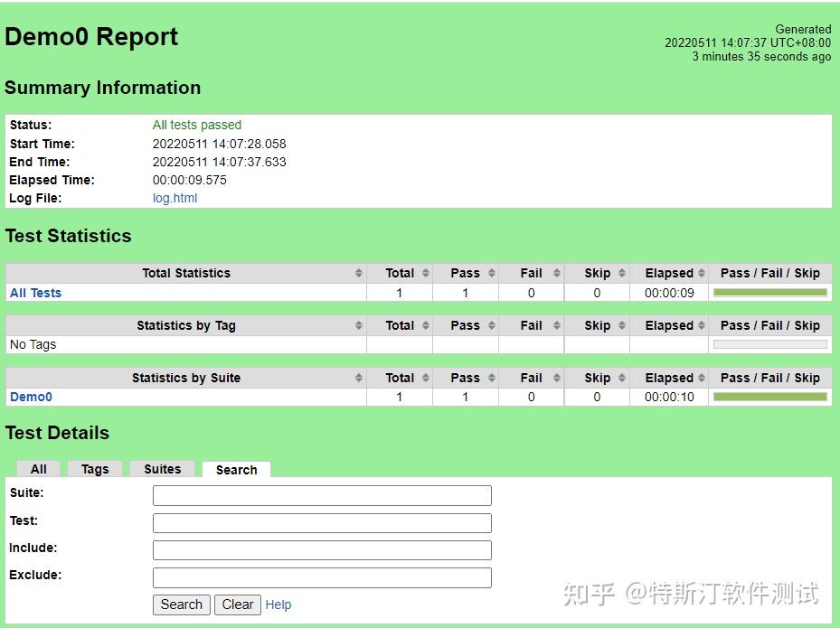Focus the Include tags field
This screenshot has width=840, height=628.
(322, 549)
